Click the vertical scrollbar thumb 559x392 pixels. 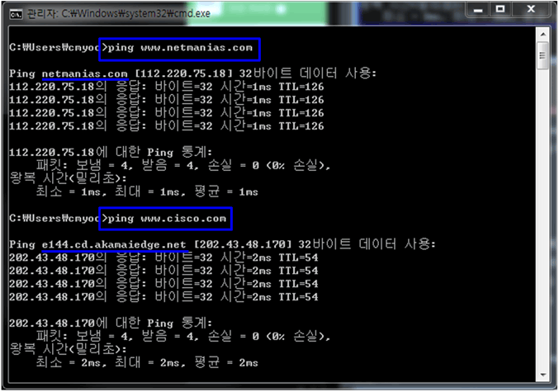click(x=543, y=55)
